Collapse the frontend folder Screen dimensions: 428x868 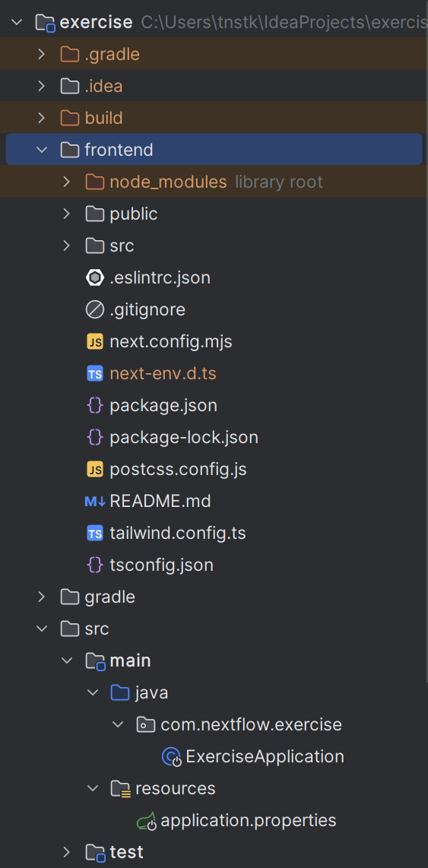pos(42,150)
